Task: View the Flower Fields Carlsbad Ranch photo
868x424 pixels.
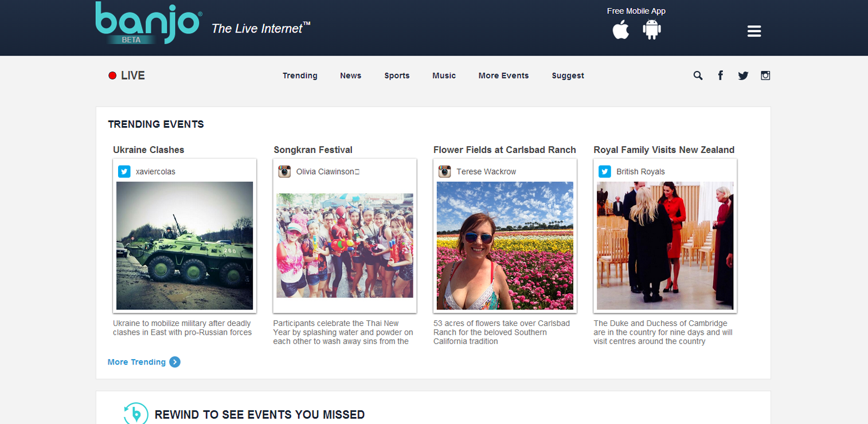Action: [505, 245]
